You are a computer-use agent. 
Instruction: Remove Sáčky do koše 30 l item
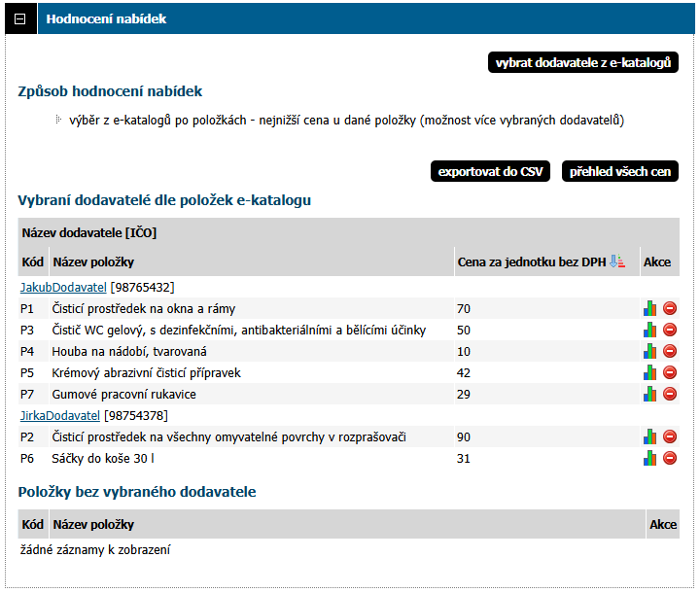(x=670, y=459)
